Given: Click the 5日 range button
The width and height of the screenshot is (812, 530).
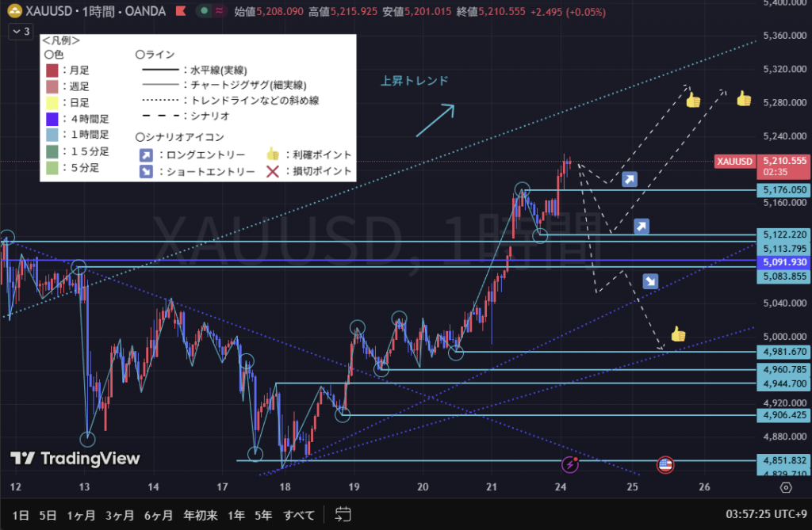Looking at the screenshot, I should (x=48, y=514).
